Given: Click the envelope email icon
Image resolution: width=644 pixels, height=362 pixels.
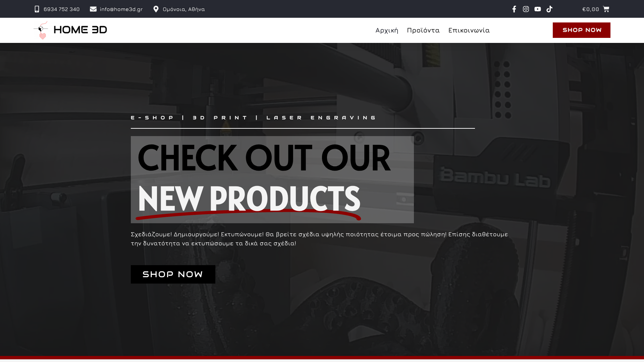Looking at the screenshot, I should click(93, 9).
